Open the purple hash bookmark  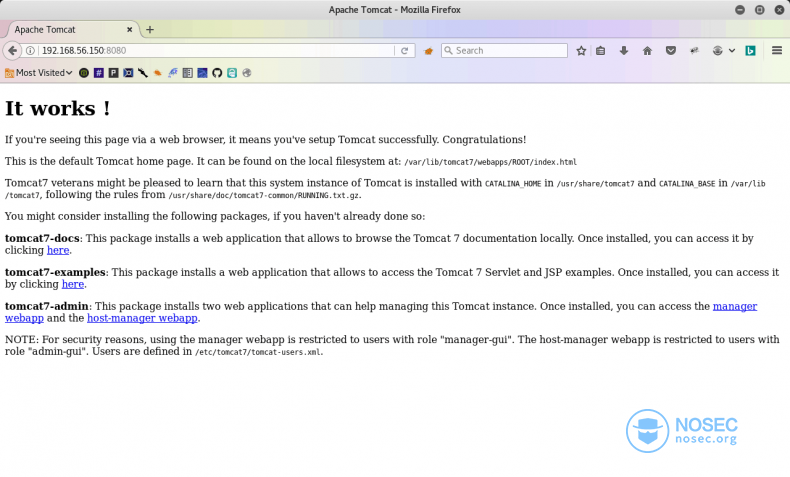click(99, 73)
